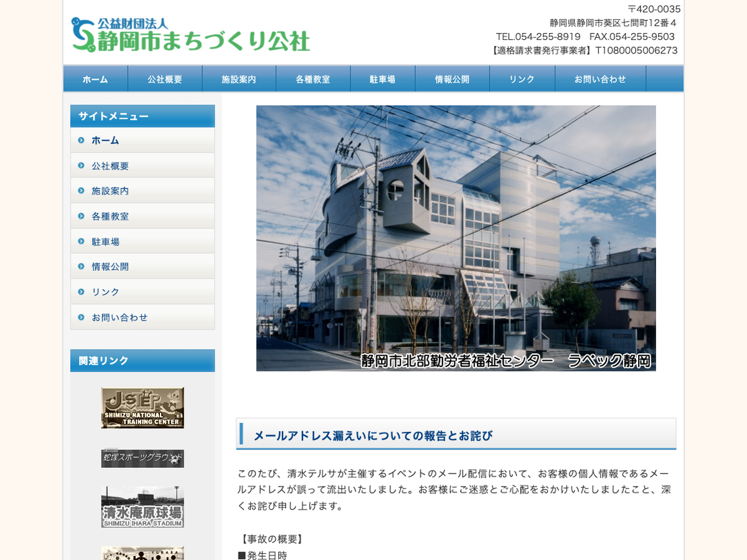The image size is (747, 560).
Task: Open 各種教室 in the sidebar site menu
Action: (110, 217)
